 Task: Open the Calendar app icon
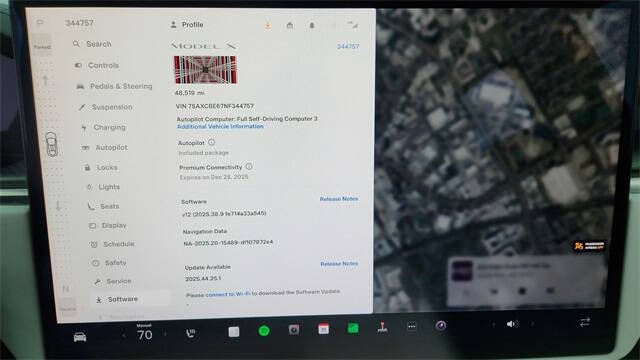click(x=323, y=329)
